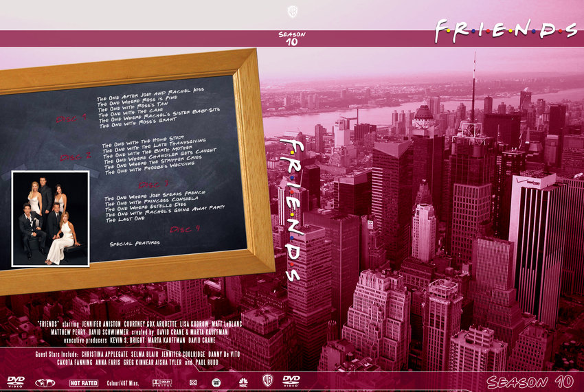Click the red Disc 3 heading
The height and width of the screenshot is (392, 584).
[154, 184]
